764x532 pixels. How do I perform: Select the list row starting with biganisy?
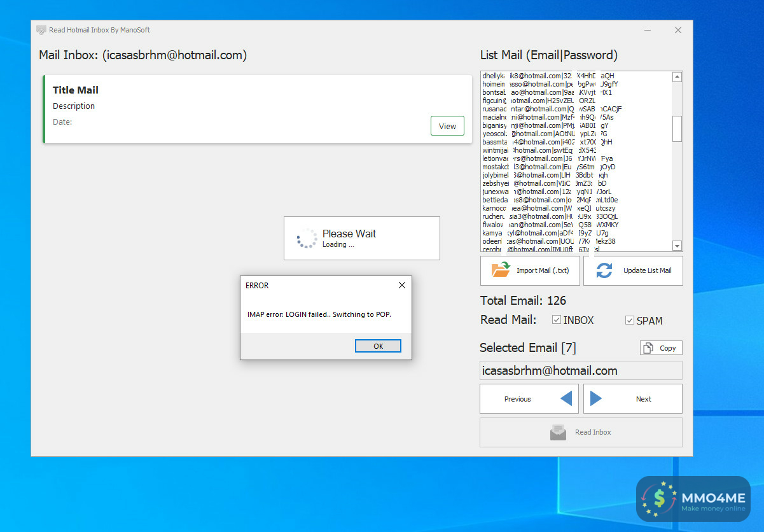coord(576,125)
